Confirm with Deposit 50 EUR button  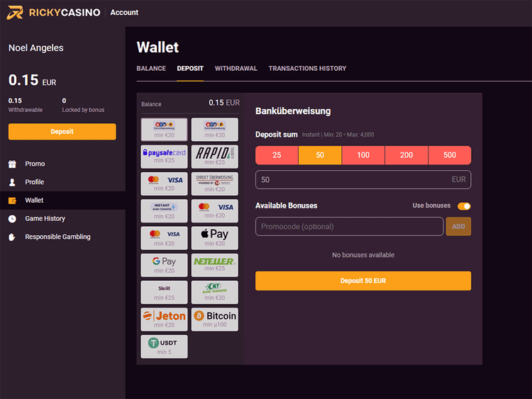363,281
